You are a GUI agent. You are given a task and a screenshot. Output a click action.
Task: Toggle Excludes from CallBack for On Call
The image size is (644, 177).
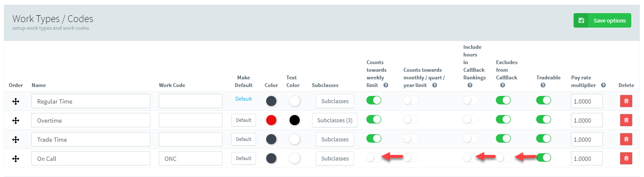click(503, 157)
